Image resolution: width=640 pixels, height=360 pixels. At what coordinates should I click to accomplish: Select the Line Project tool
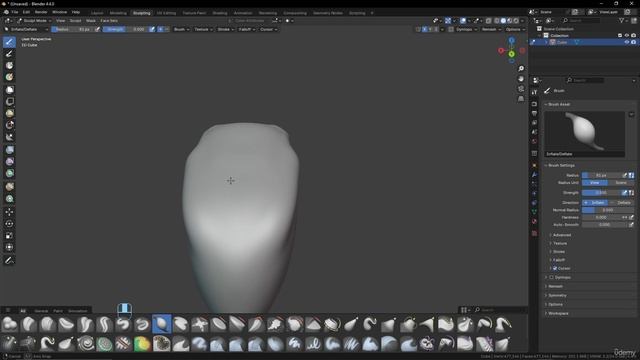tap(9, 137)
